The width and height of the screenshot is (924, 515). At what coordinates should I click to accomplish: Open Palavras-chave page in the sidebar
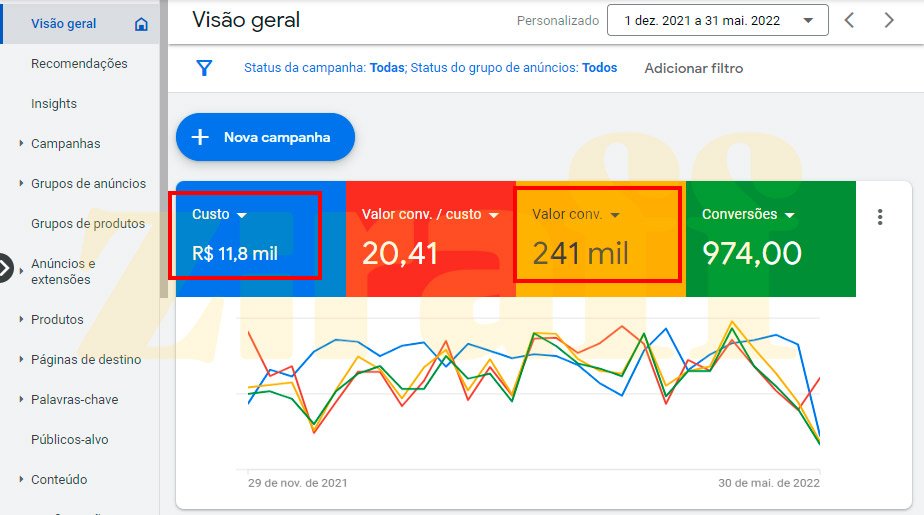pyautogui.click(x=74, y=400)
